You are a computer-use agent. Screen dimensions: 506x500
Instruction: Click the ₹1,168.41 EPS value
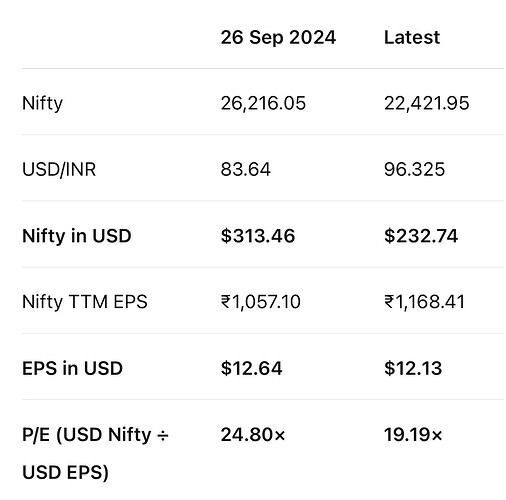coord(424,302)
